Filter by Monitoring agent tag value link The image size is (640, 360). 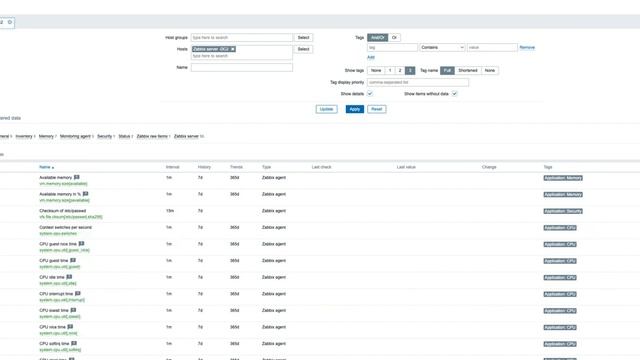point(75,136)
